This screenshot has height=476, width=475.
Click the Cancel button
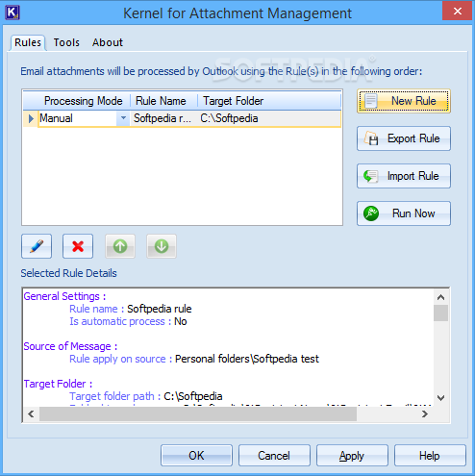pos(274,455)
